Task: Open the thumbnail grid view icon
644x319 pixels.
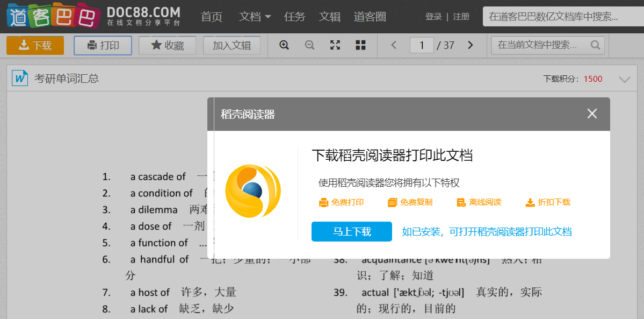Action: click(360, 45)
